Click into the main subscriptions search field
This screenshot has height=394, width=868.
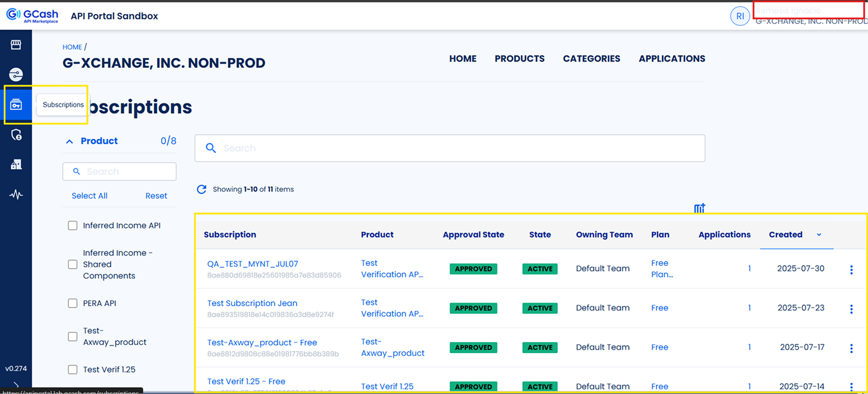(450, 148)
